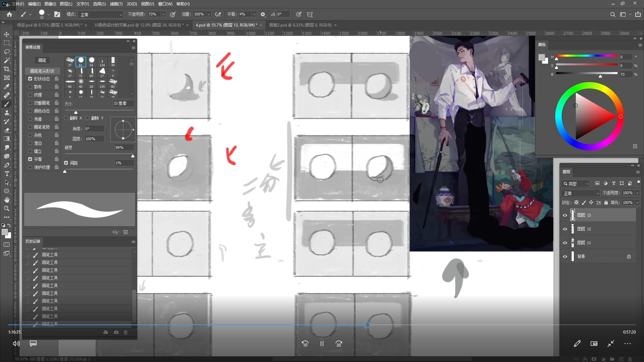This screenshot has width=644, height=362.
Task: Disable the 平滑 smoothing checkbox
Action: 30,159
